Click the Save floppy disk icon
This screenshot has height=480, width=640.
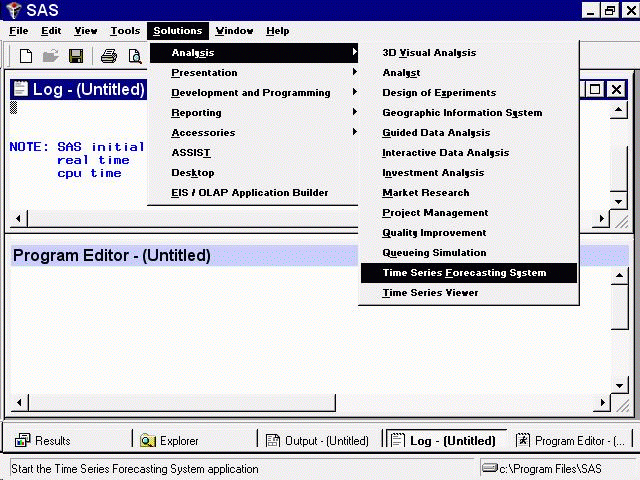[75, 56]
